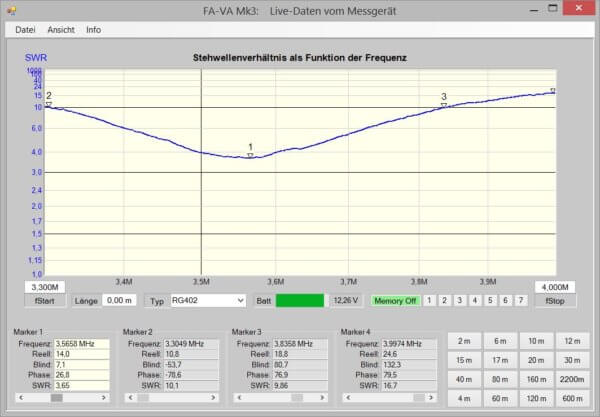
Task: Select the 60 m band button
Action: (500, 398)
